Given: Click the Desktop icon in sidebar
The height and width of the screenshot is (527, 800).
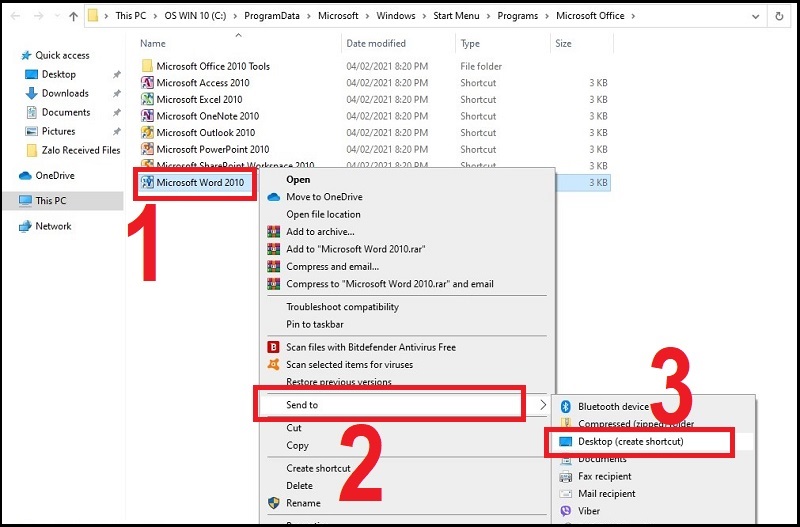Looking at the screenshot, I should pyautogui.click(x=32, y=74).
